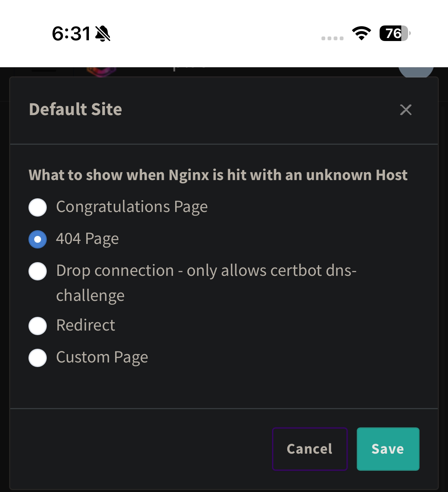Choose the Drop connection radio option
The height and width of the screenshot is (492, 448).
pyautogui.click(x=38, y=271)
